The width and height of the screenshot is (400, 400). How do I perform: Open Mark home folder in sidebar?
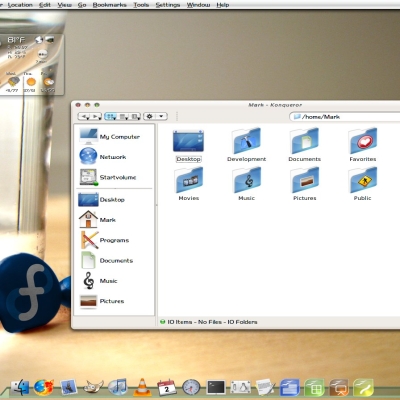(97, 219)
